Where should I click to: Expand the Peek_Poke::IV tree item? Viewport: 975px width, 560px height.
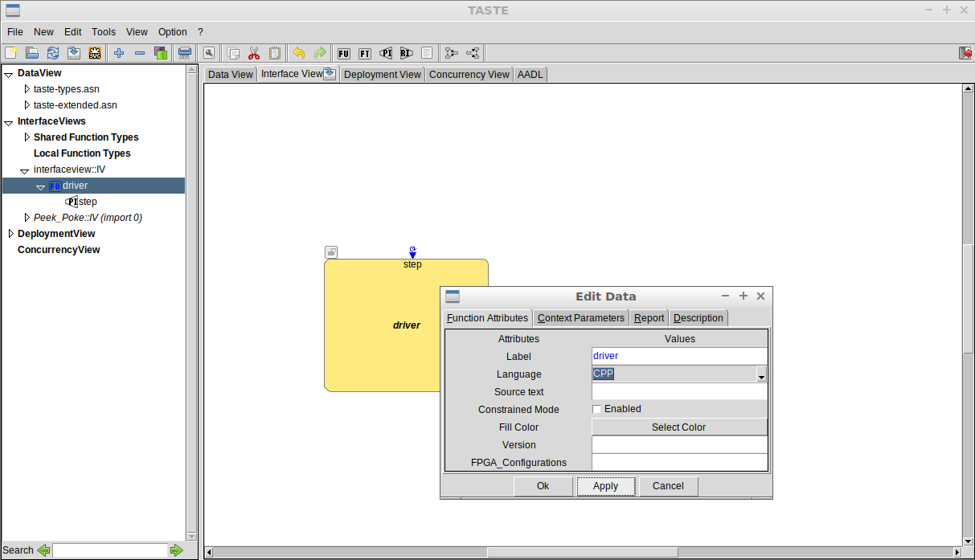26,217
